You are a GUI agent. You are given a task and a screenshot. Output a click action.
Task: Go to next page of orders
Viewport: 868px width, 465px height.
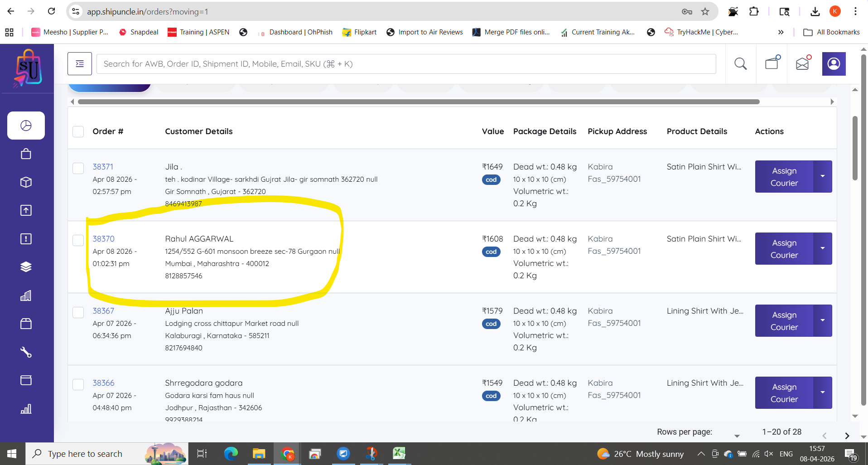[847, 436]
